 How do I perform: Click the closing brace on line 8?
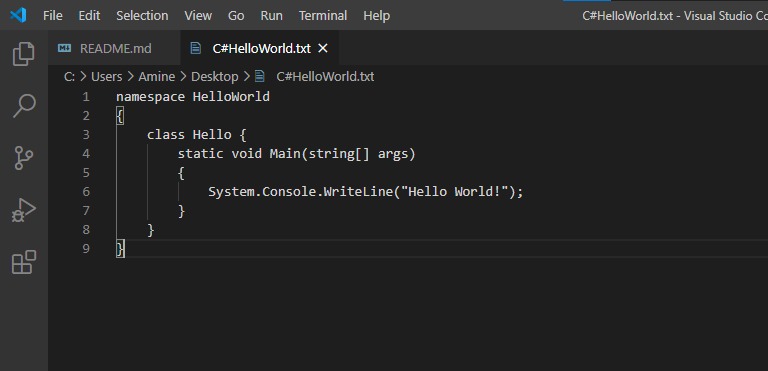point(151,229)
